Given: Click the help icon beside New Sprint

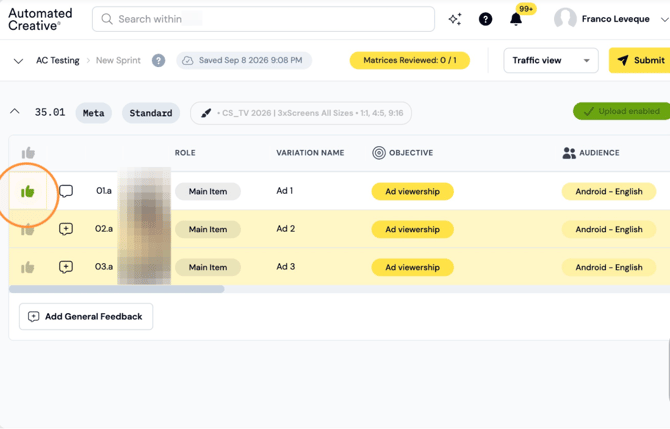Looking at the screenshot, I should [x=159, y=60].
